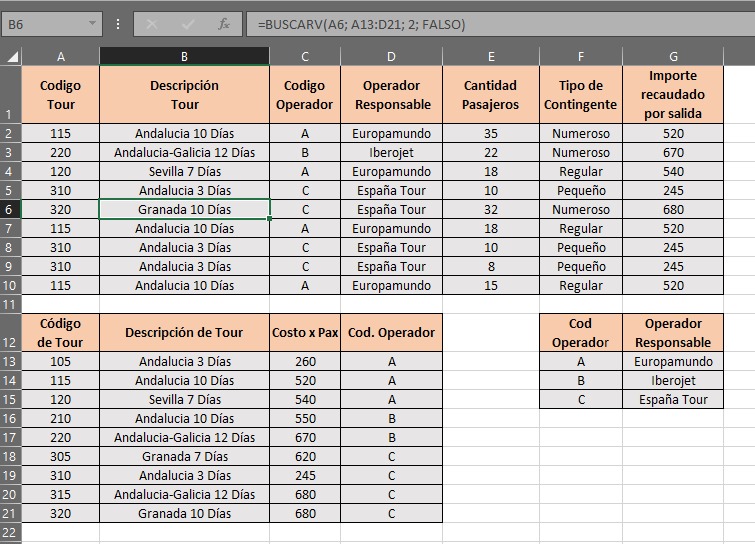Open the Name Box dropdown arrow
The image size is (755, 544).
[93, 23]
